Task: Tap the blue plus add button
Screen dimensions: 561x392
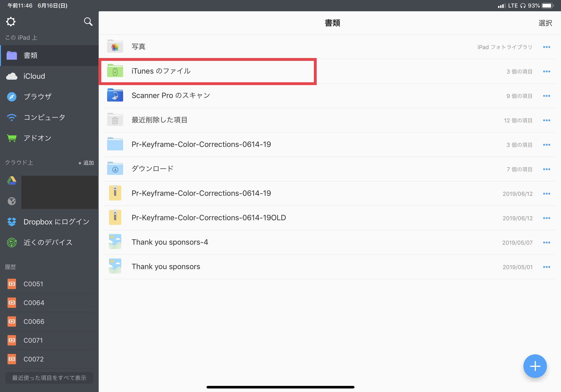Action: point(535,366)
